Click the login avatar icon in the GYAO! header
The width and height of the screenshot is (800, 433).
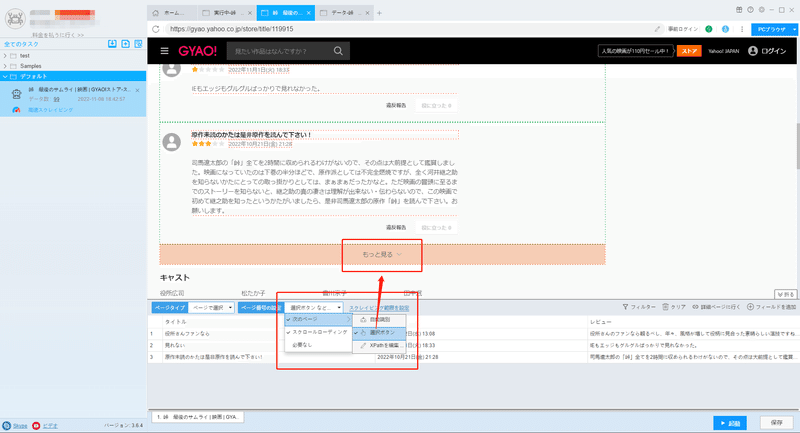[753, 51]
